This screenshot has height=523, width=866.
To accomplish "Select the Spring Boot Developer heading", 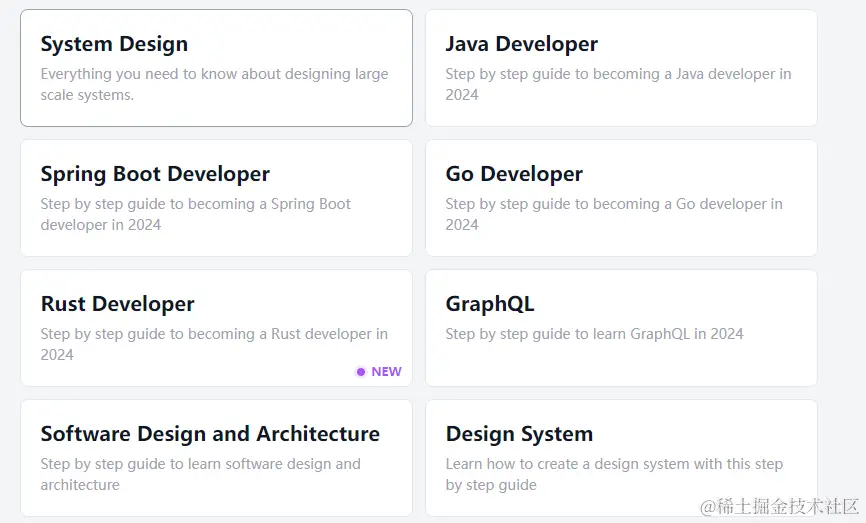I will point(155,174).
